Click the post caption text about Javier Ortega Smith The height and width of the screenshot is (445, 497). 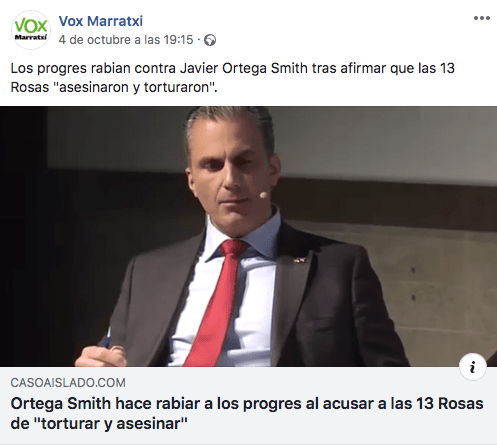(x=233, y=78)
